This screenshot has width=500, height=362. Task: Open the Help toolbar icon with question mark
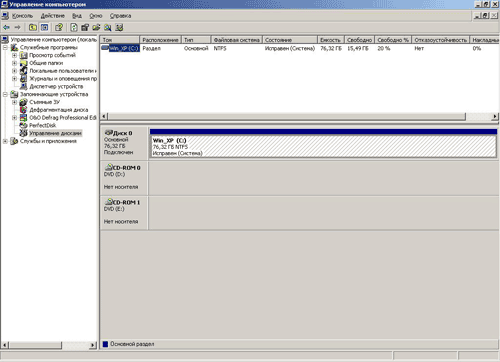(59, 27)
